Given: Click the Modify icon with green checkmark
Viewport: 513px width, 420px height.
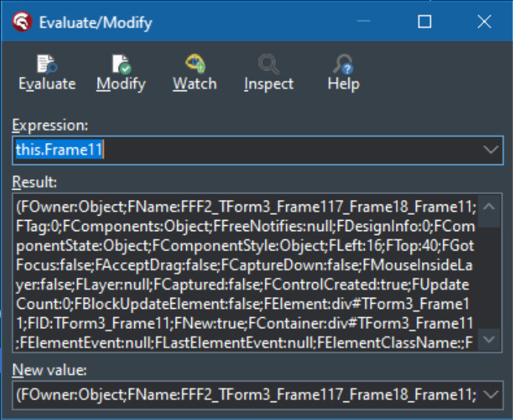Looking at the screenshot, I should coord(122,64).
